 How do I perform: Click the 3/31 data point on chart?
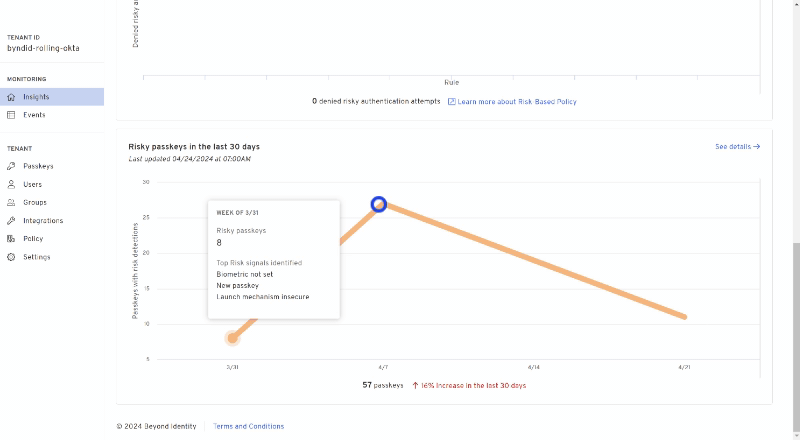232,338
